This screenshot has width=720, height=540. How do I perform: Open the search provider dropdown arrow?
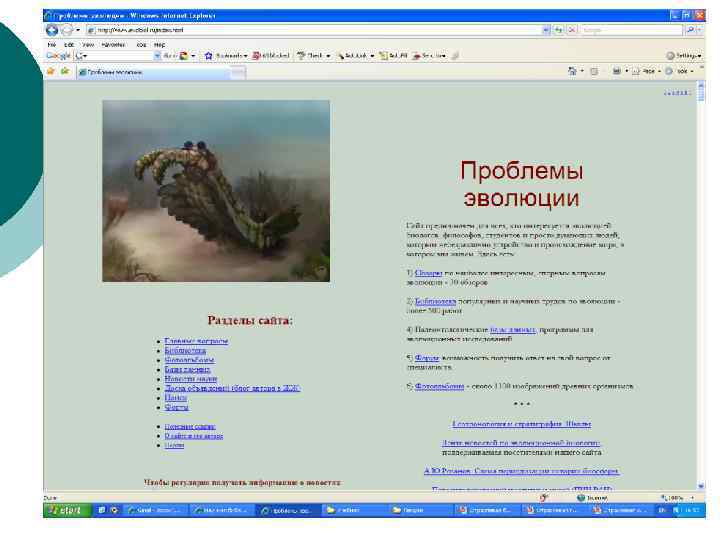tap(699, 30)
